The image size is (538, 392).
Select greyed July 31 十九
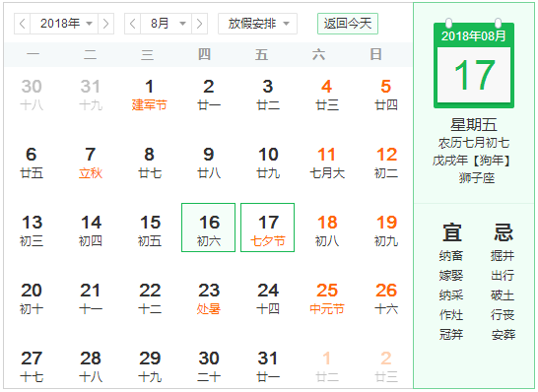[91, 95]
